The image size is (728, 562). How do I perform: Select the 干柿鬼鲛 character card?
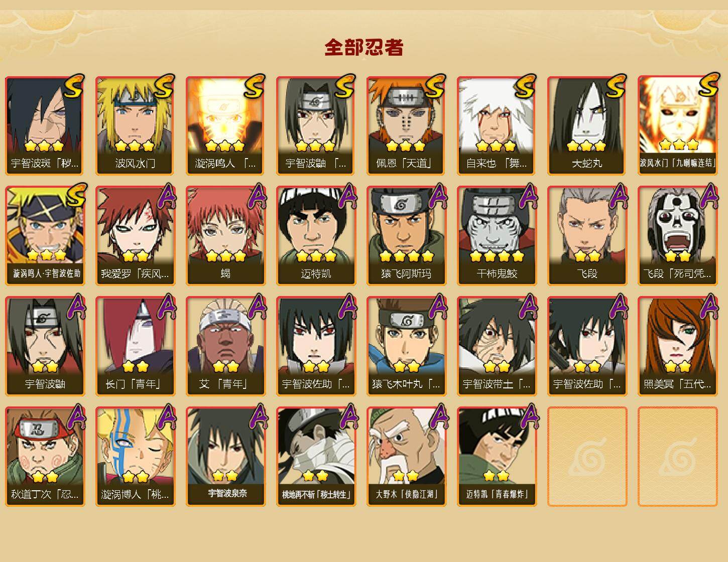click(497, 236)
